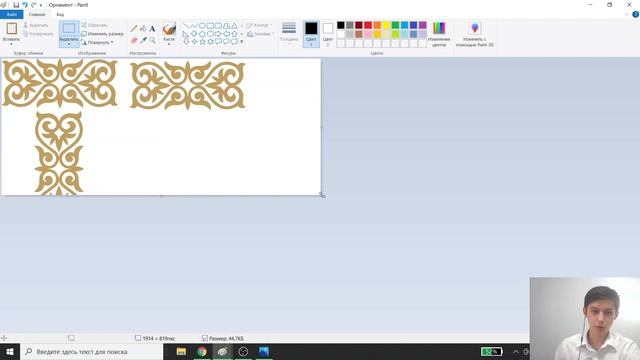Select the Pencil tool
The image size is (640, 360).
coord(134,29)
